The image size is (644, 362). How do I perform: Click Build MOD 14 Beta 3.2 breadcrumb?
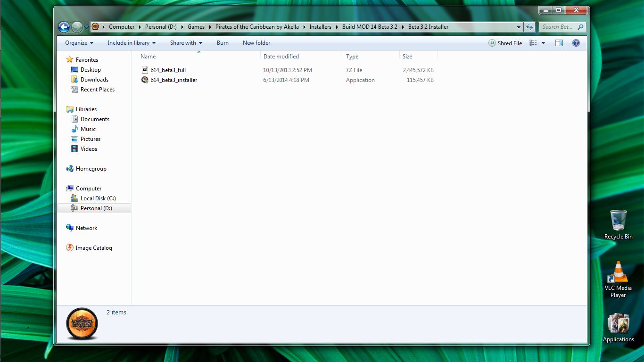tap(370, 27)
